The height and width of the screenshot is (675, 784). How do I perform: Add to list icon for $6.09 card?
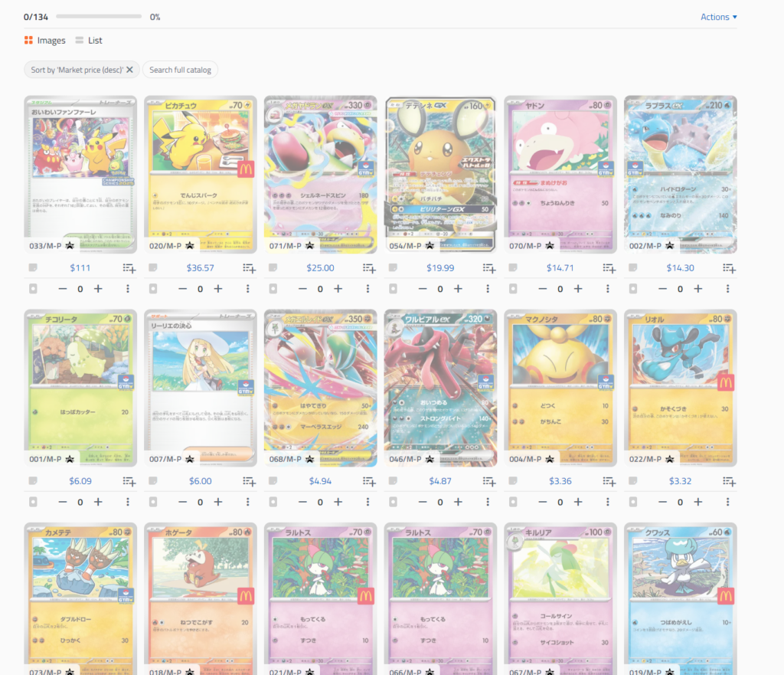pos(129,481)
